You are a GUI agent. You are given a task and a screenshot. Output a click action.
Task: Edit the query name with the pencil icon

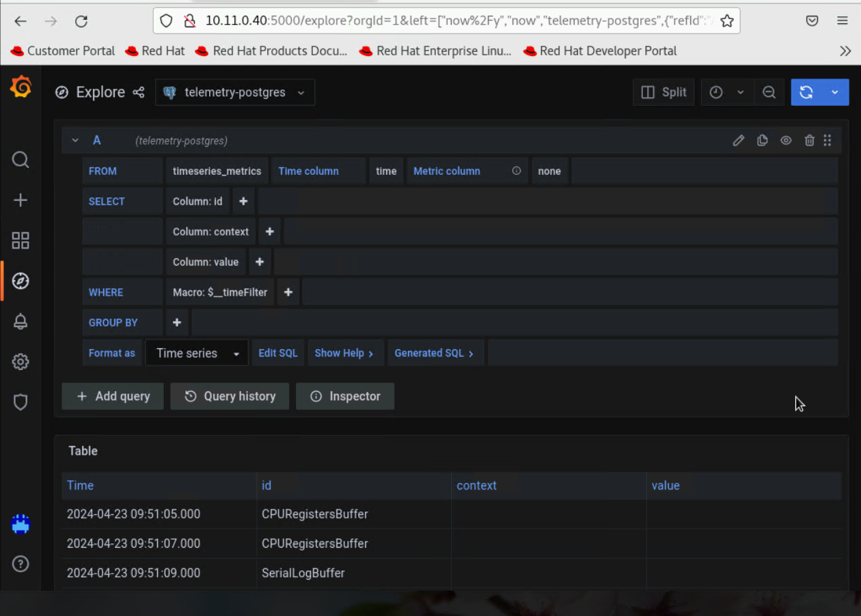[739, 141]
